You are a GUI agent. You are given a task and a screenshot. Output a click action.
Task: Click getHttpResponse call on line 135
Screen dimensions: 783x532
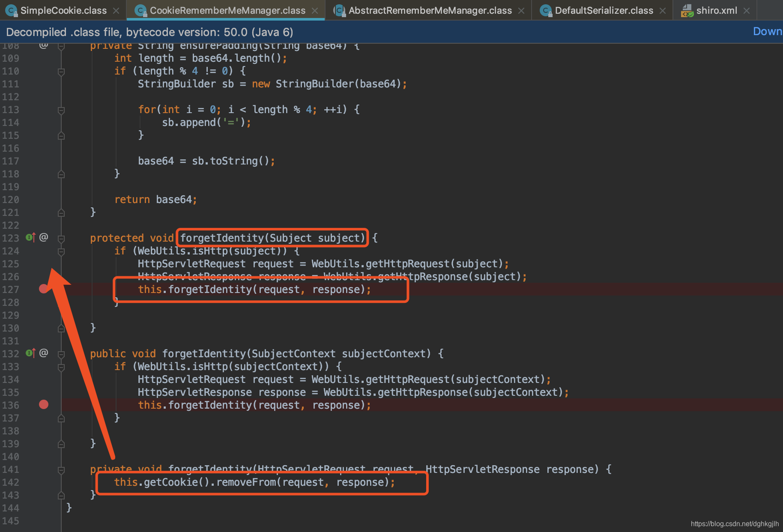423,392
